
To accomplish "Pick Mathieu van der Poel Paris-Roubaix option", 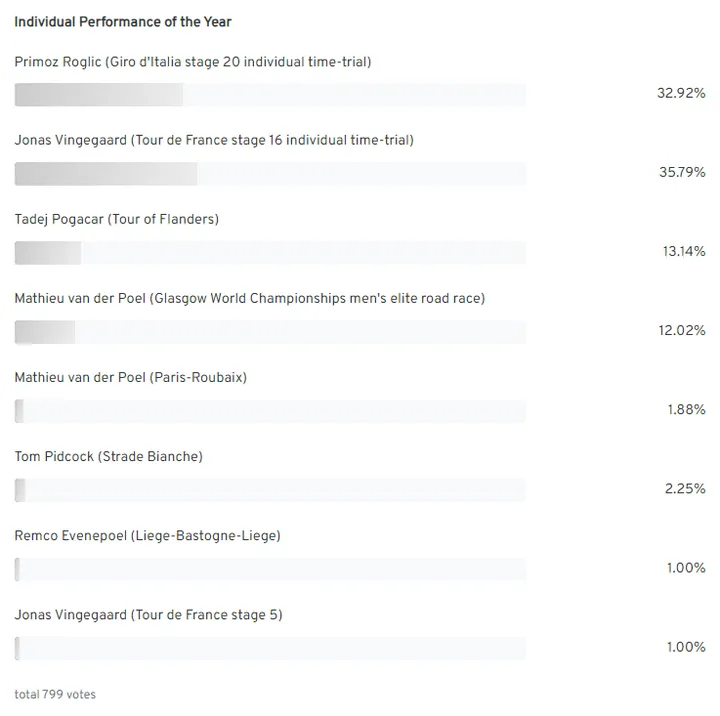I will click(x=131, y=377).
